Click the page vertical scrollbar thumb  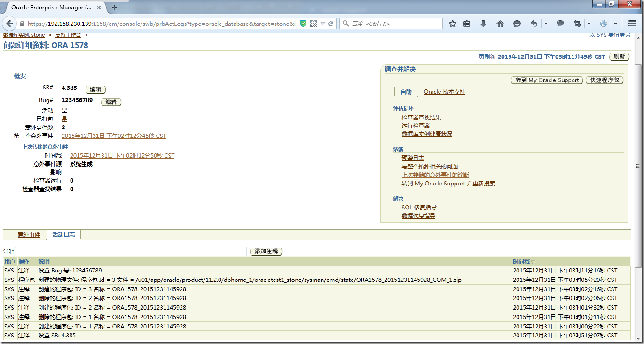[x=638, y=166]
